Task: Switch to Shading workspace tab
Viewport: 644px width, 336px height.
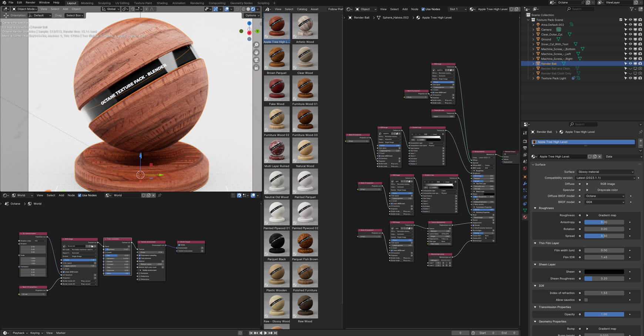Action: click(x=162, y=3)
